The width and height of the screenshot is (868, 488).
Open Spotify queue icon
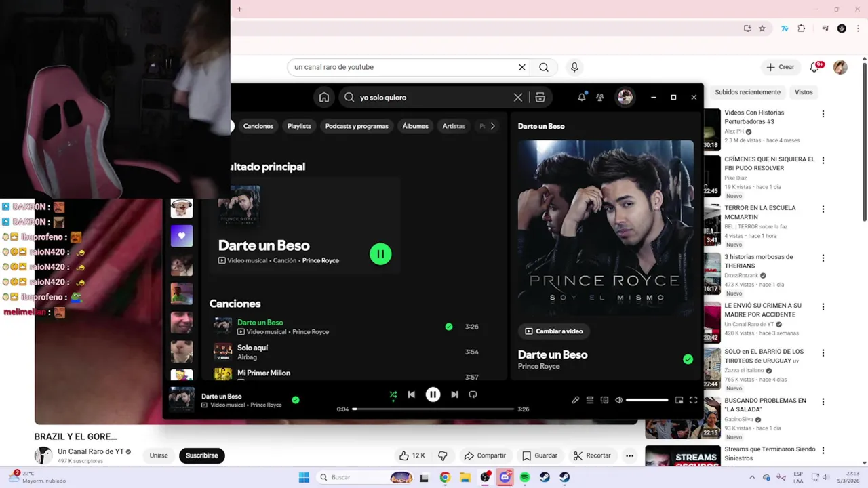590,400
